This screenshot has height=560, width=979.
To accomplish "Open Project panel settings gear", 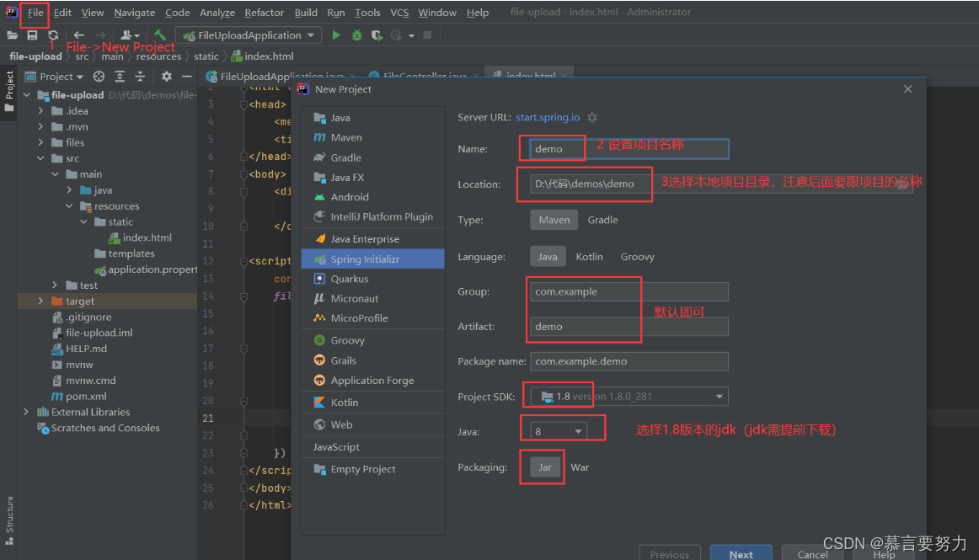I will 166,77.
